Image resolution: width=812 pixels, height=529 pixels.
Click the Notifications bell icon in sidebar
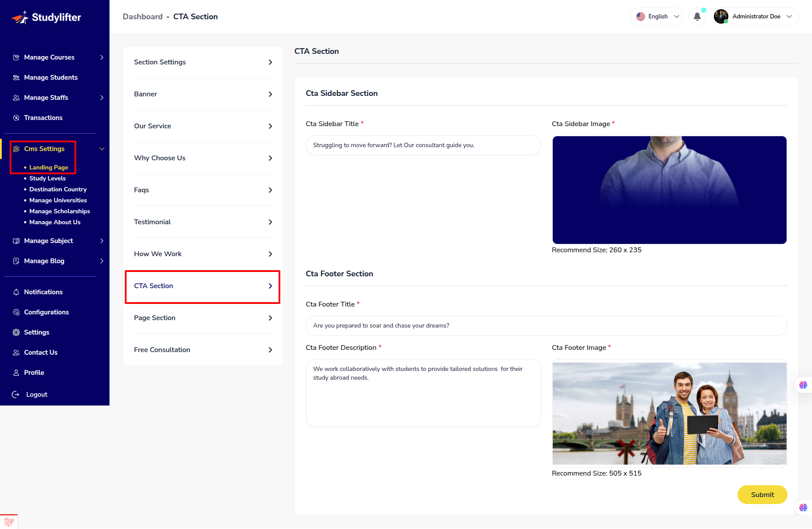click(16, 292)
